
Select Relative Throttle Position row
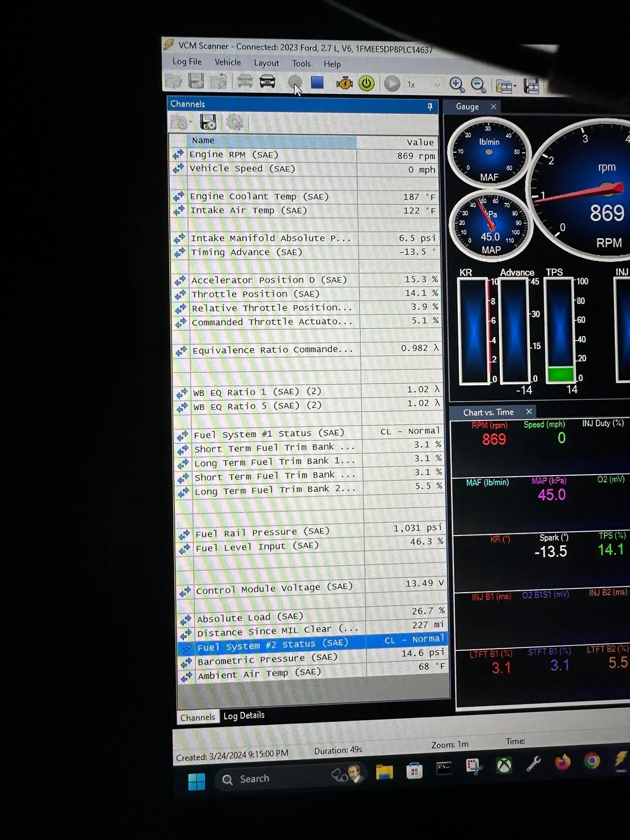coord(307,308)
